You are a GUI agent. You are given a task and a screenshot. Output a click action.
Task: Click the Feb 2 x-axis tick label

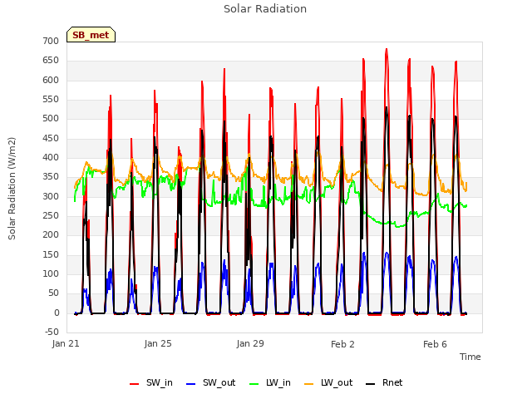click(x=342, y=344)
